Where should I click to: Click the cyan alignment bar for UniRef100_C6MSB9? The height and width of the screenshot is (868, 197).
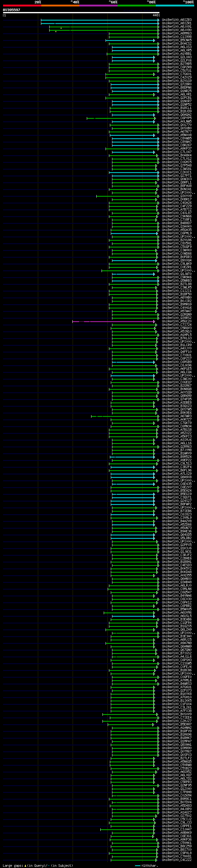[134, 362]
